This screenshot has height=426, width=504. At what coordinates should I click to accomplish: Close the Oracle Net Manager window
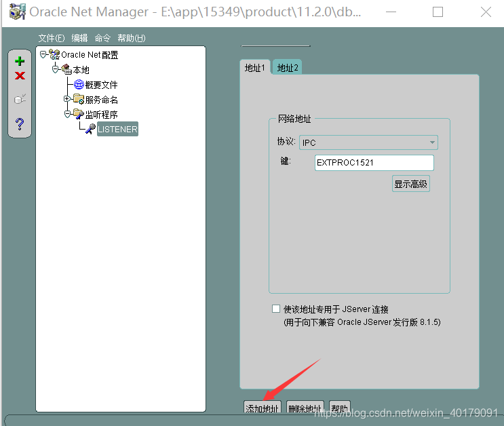(486, 12)
